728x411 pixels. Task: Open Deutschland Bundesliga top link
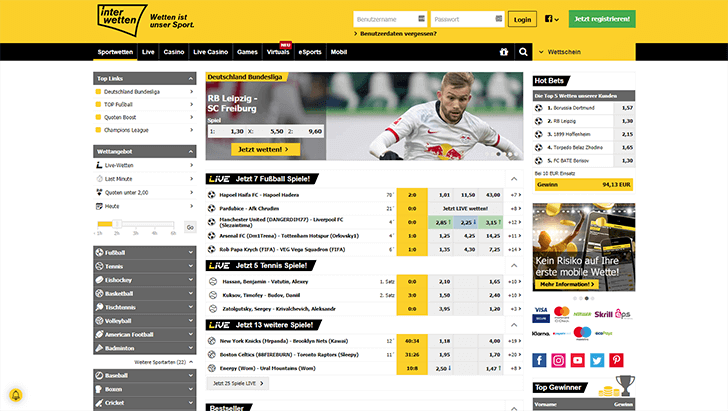click(144, 91)
